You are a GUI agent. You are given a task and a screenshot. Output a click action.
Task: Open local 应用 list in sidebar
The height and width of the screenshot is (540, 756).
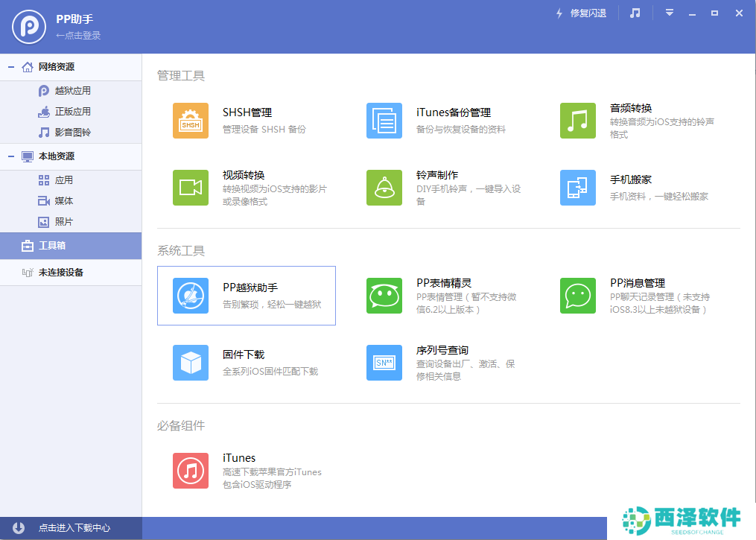63,180
